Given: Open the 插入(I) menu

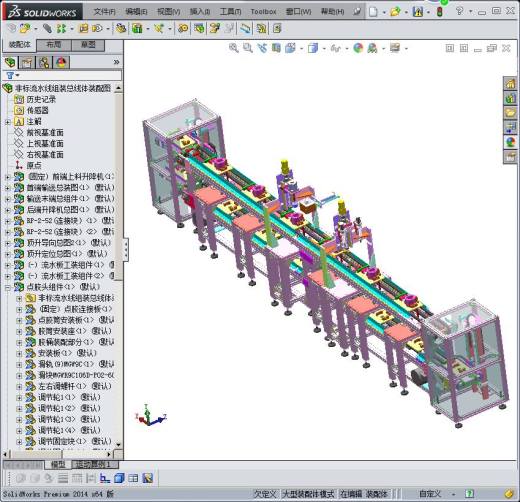Looking at the screenshot, I should [200, 12].
